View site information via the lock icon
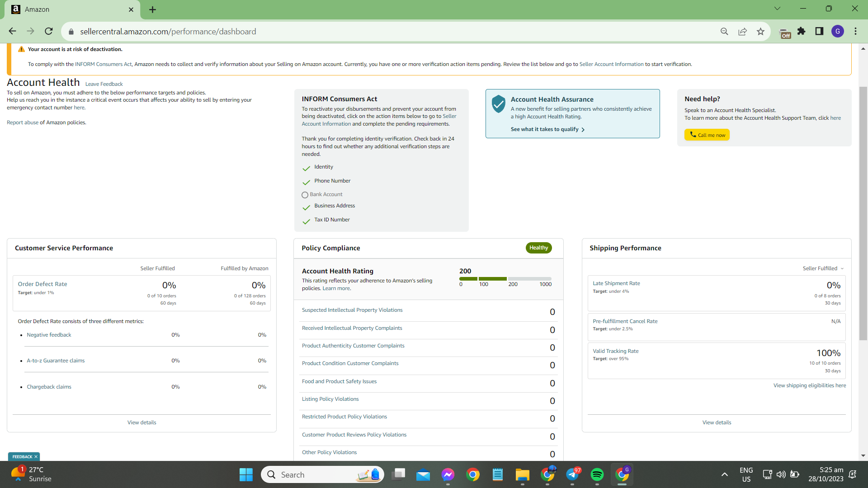Screen dimensions: 868x488 coord(71,32)
